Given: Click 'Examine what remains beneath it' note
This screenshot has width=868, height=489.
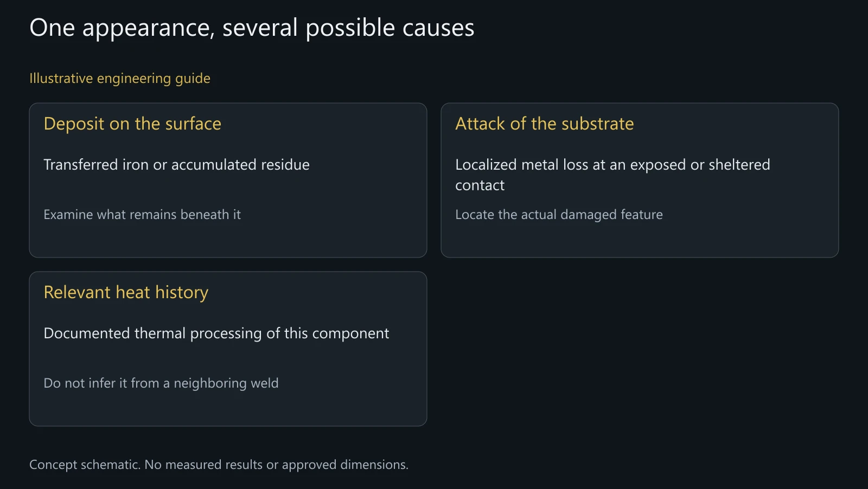Looking at the screenshot, I should click(x=142, y=215).
